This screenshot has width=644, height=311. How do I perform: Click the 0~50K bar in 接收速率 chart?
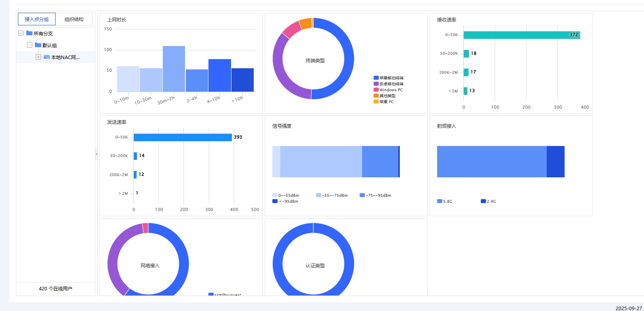(x=521, y=35)
